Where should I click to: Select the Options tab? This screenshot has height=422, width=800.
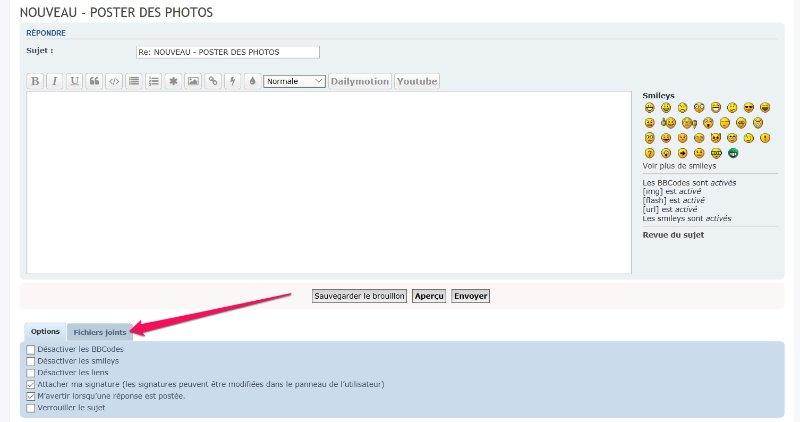tap(45, 331)
